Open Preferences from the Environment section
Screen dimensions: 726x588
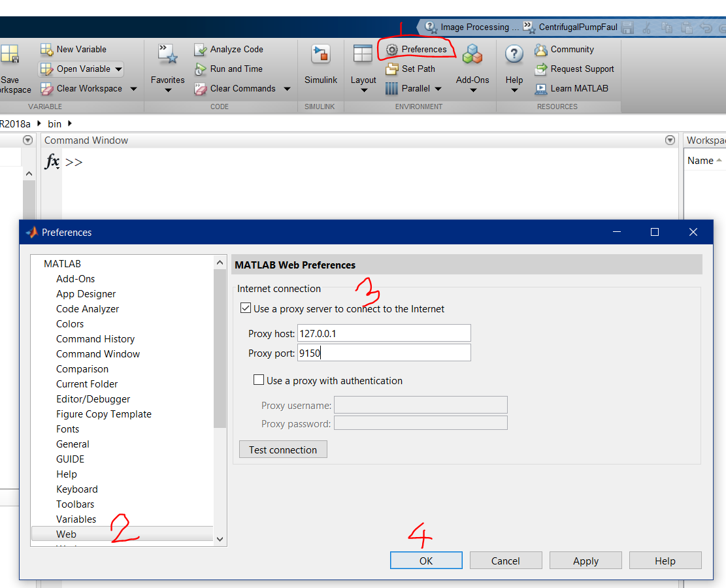tap(416, 50)
